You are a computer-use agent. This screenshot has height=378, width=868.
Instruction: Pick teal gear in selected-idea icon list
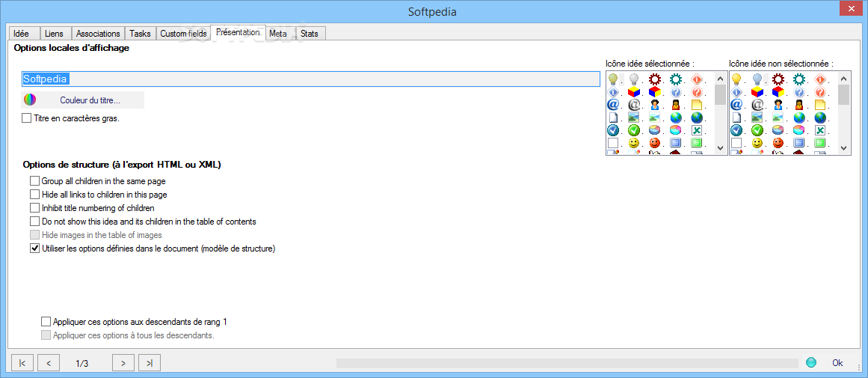coord(675,79)
